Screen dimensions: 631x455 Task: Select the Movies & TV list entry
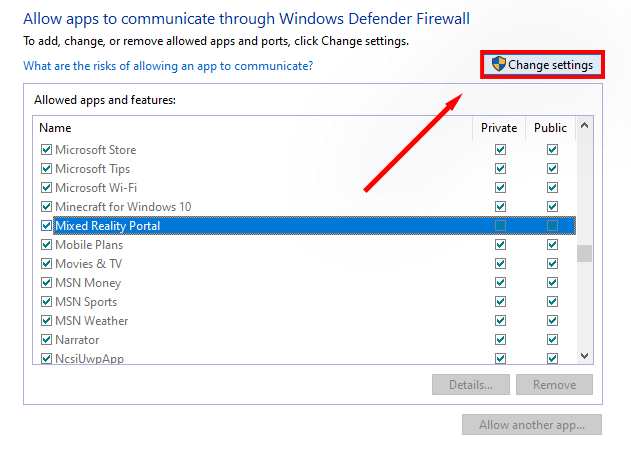tap(88, 264)
